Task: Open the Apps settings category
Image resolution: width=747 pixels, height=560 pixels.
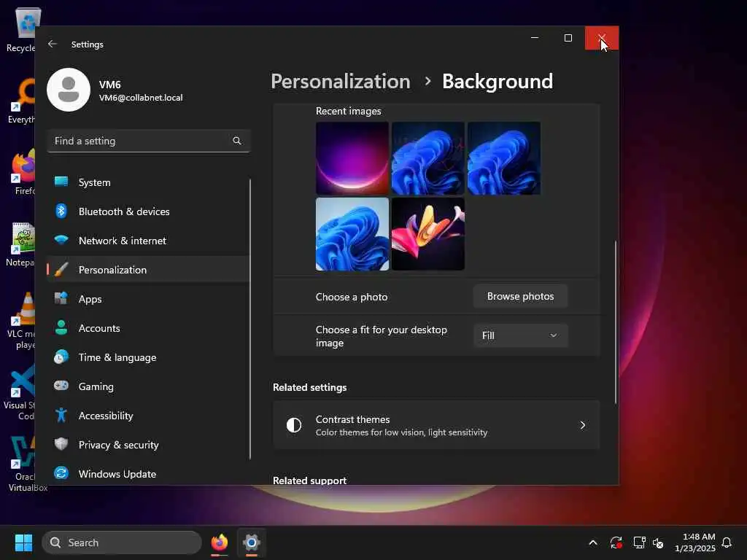Action: [148, 299]
